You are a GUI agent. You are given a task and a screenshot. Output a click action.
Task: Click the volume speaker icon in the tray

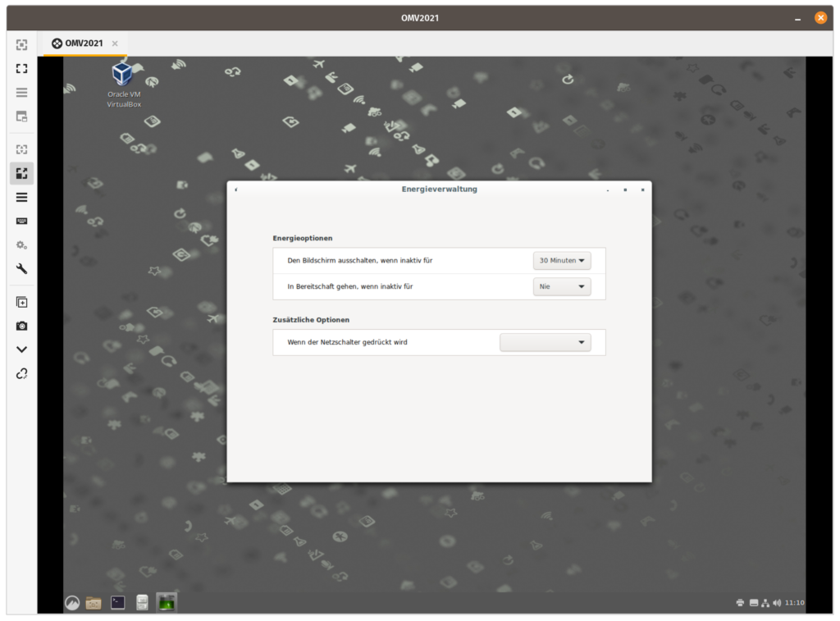click(777, 603)
